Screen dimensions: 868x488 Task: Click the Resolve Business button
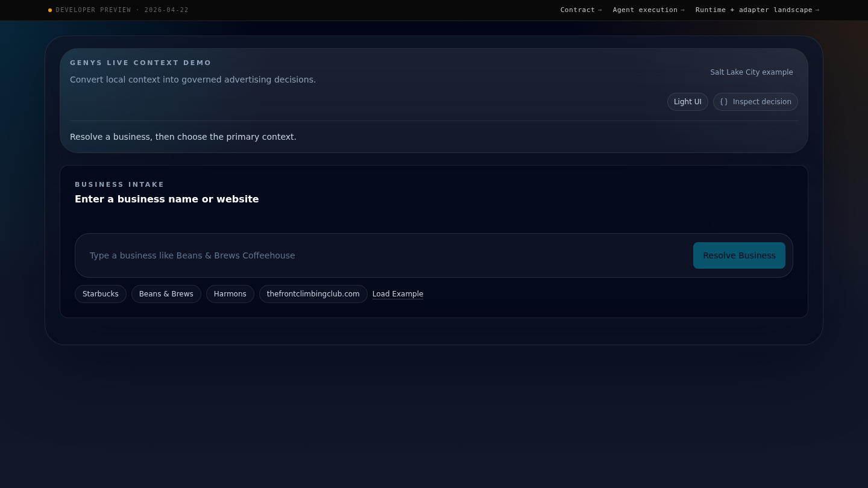[x=739, y=255]
